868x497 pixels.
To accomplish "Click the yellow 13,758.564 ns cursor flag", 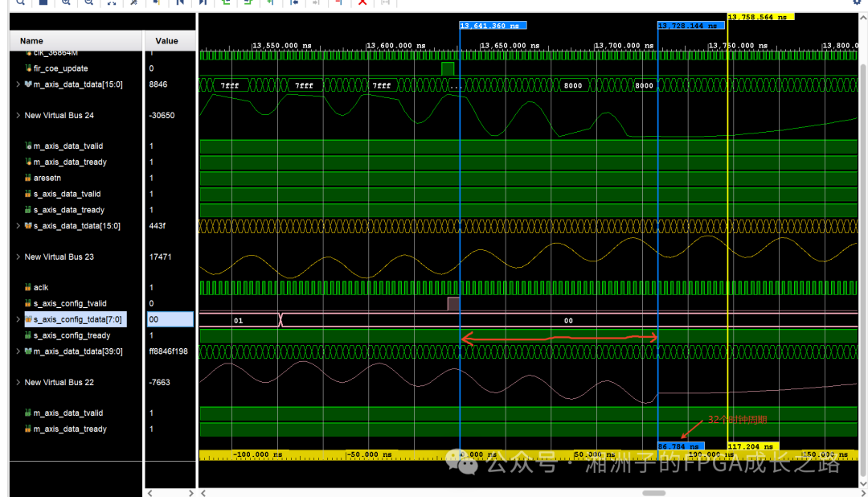I will (760, 17).
